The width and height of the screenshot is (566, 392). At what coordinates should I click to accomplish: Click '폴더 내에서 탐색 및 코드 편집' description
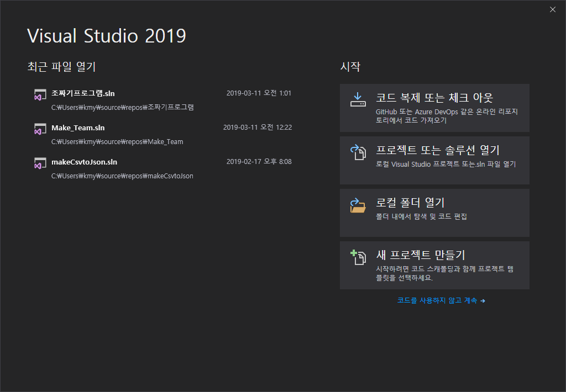(421, 216)
